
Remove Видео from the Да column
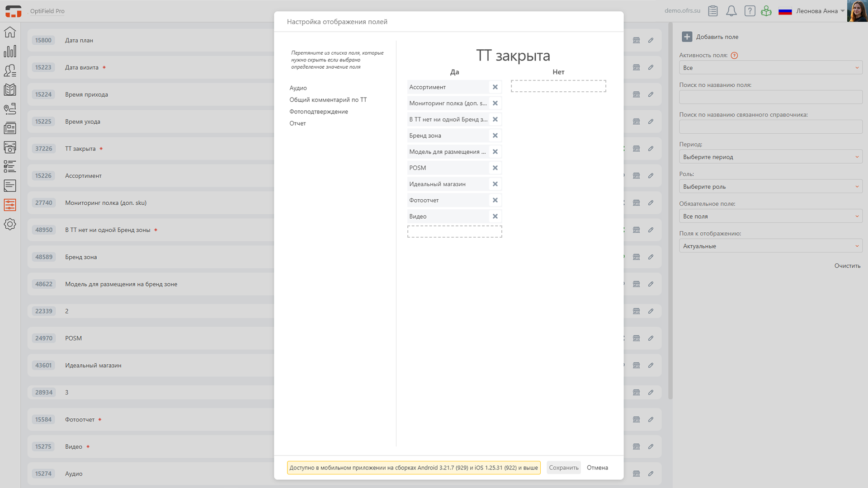click(495, 216)
